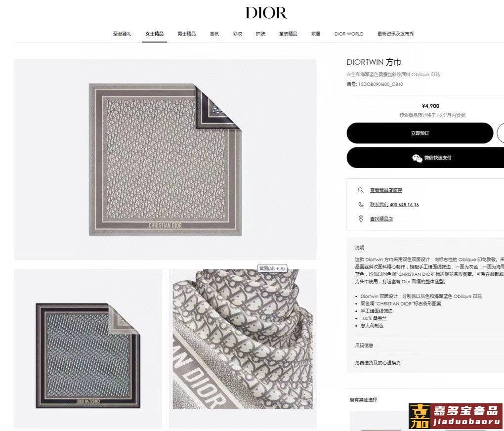Open the 查看精品店库存 link
The image size is (504, 431).
pos(386,190)
